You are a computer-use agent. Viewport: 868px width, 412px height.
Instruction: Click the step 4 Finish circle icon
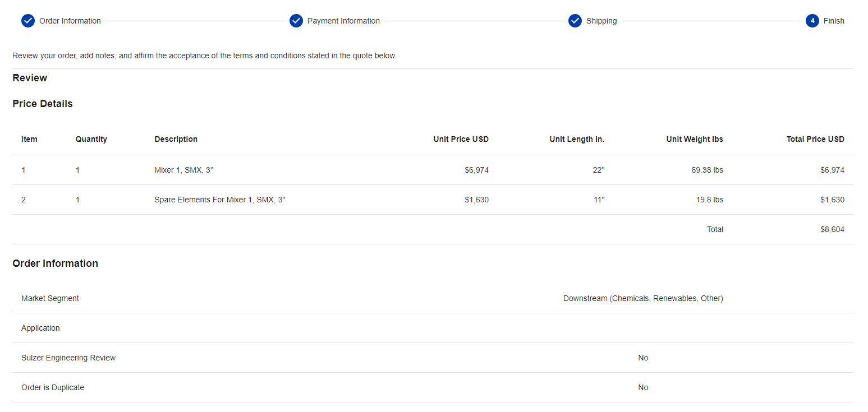pos(812,21)
